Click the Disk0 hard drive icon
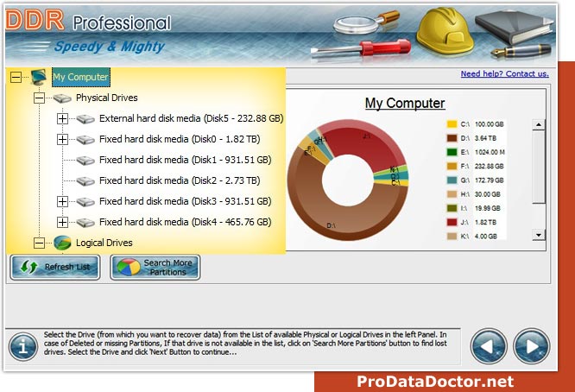The image size is (575, 392). tap(85, 139)
